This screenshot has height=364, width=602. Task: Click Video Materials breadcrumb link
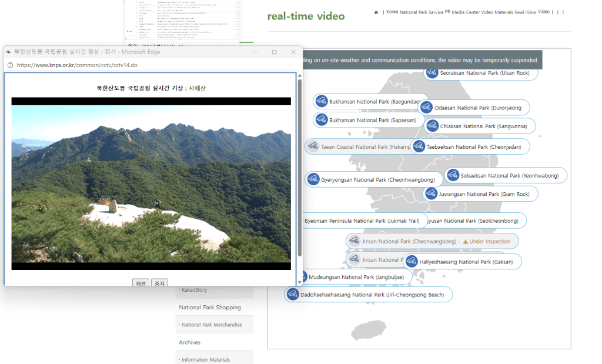coord(497,12)
